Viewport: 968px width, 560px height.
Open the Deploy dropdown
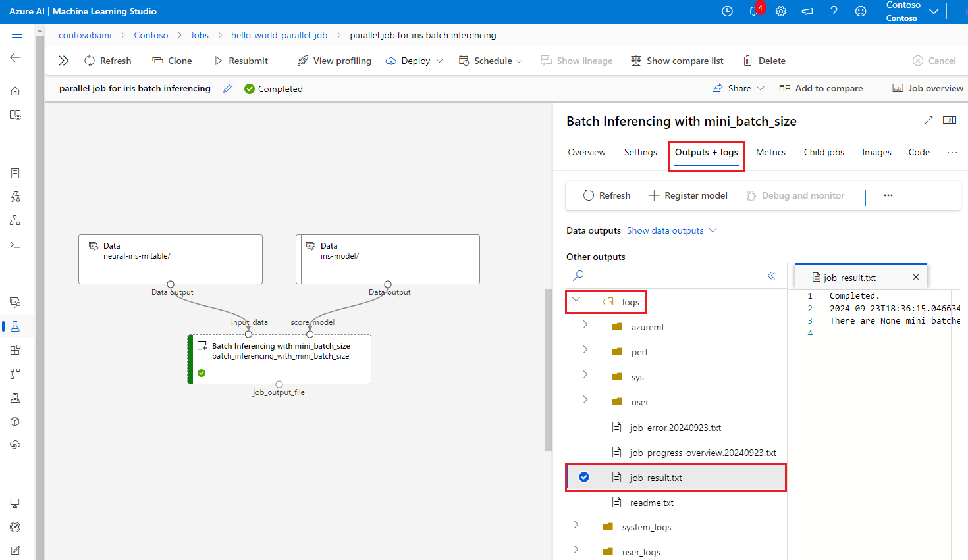pos(415,61)
